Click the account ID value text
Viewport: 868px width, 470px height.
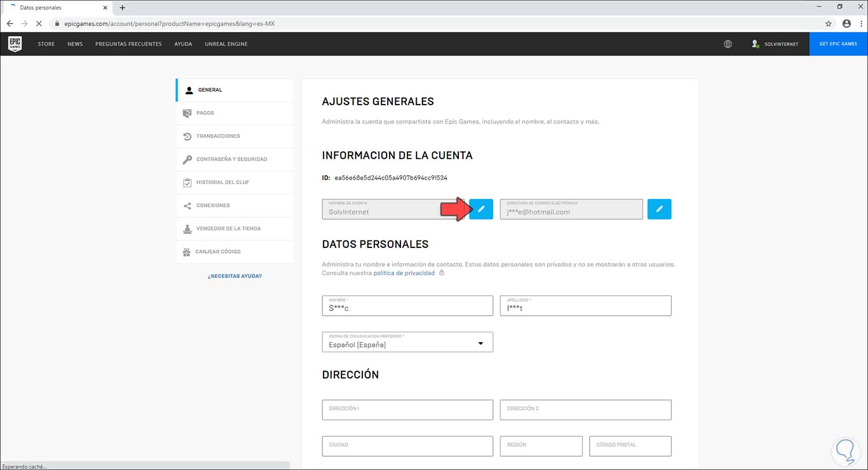point(391,178)
